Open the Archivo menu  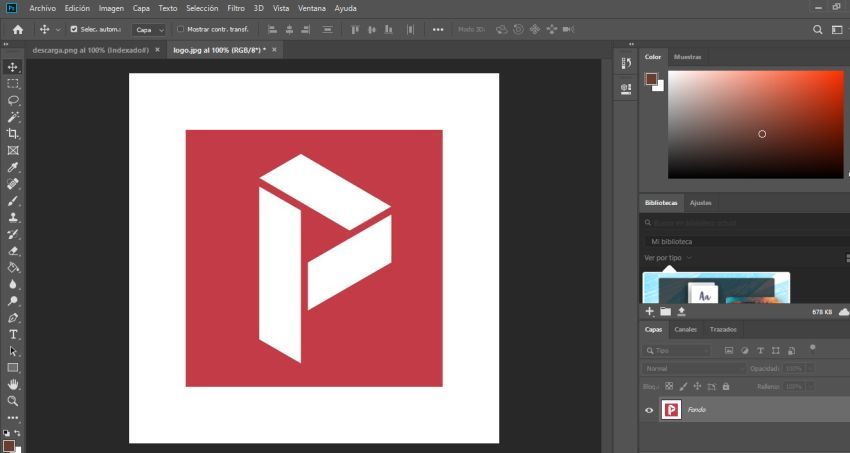click(42, 8)
